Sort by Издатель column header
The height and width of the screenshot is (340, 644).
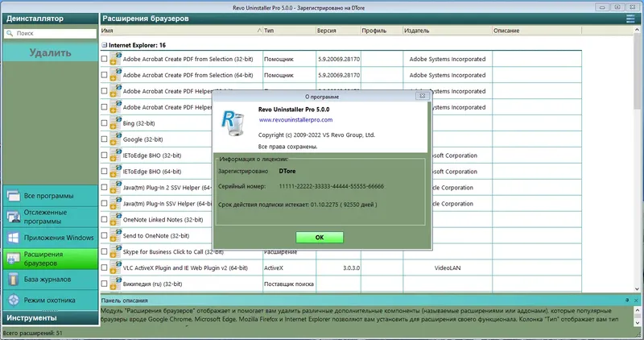[x=448, y=31]
